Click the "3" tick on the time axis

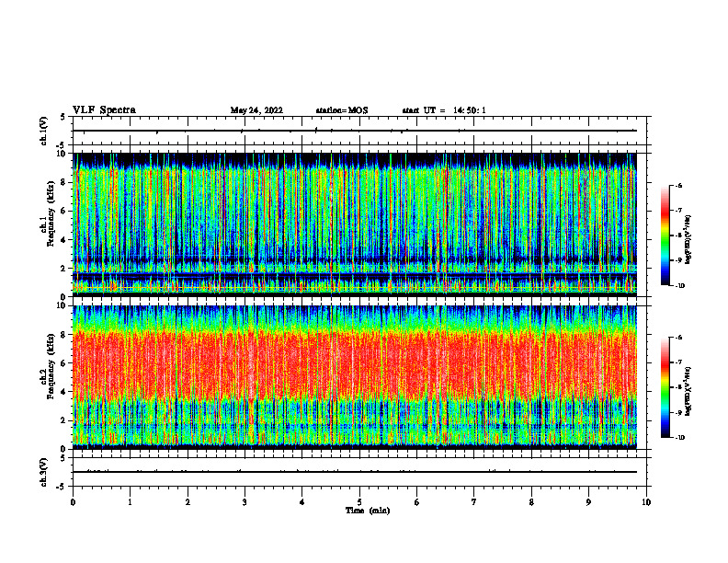point(245,502)
